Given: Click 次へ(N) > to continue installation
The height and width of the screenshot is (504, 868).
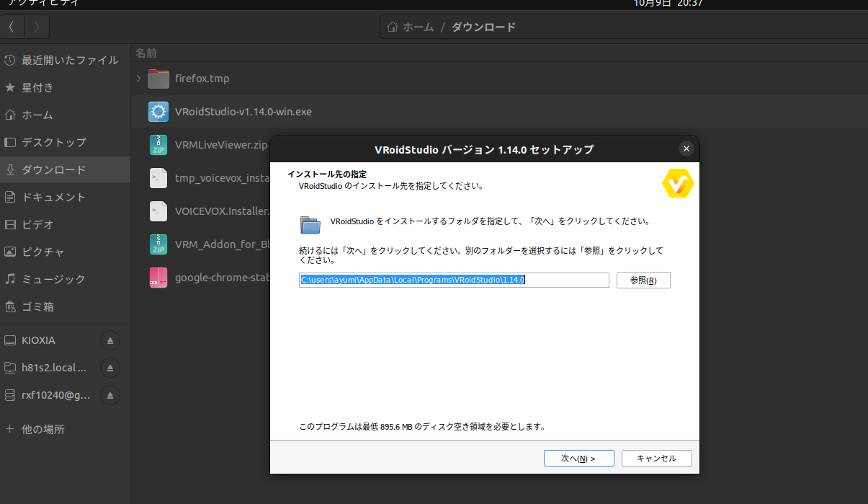Looking at the screenshot, I should click(579, 458).
